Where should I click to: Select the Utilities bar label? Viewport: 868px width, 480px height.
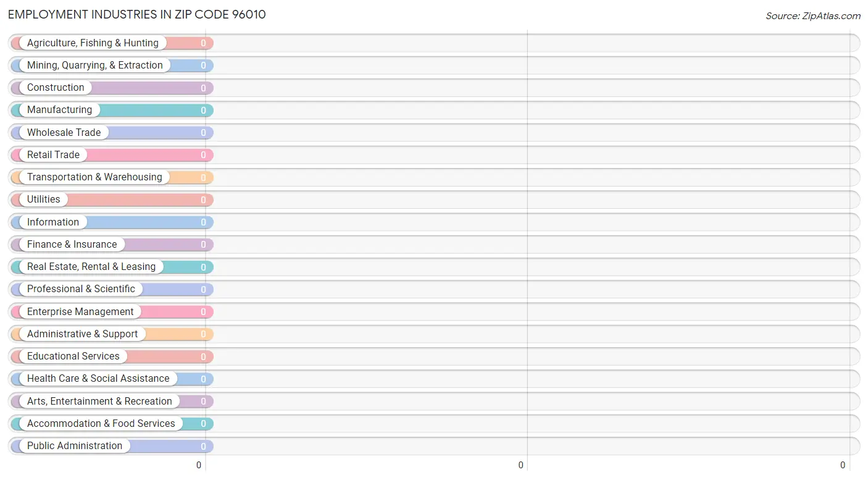pos(44,200)
